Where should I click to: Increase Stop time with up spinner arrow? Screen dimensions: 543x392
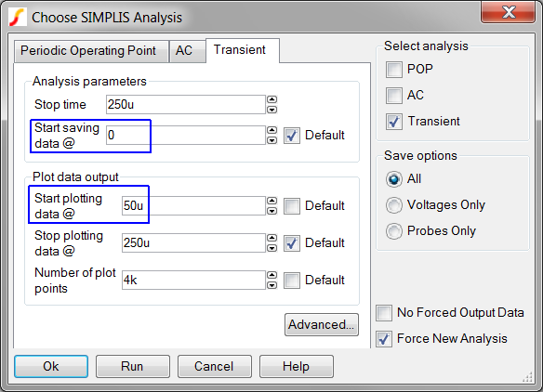(272, 99)
